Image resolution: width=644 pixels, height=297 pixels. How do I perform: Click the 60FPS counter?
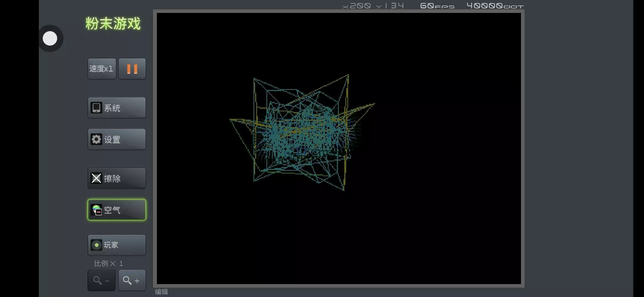[437, 6]
